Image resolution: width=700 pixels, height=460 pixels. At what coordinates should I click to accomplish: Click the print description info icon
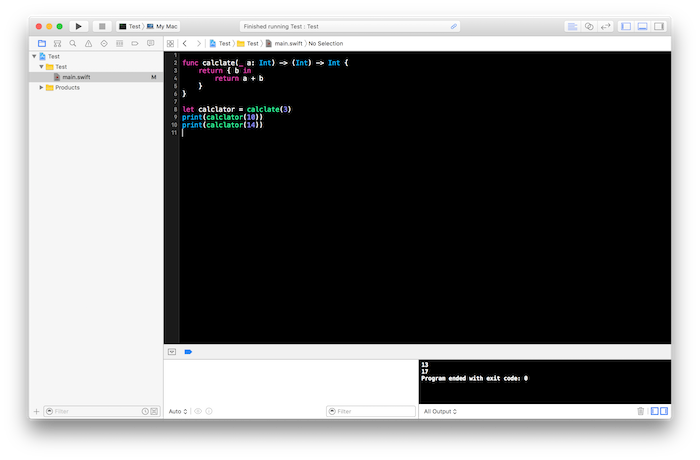209,411
